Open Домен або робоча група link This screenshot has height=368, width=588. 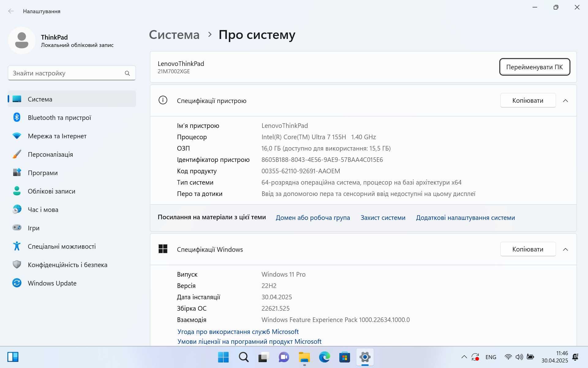[313, 218]
